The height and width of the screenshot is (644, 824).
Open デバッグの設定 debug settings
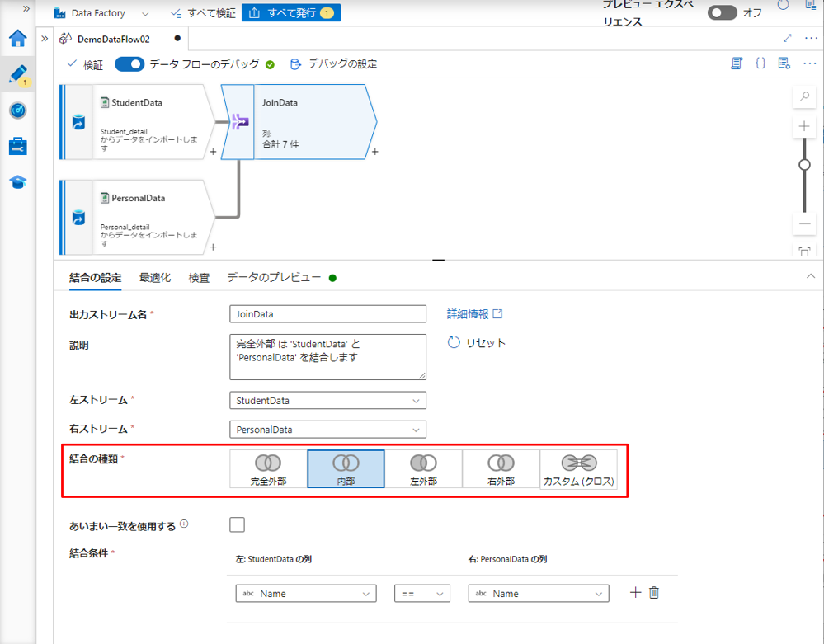(x=334, y=64)
